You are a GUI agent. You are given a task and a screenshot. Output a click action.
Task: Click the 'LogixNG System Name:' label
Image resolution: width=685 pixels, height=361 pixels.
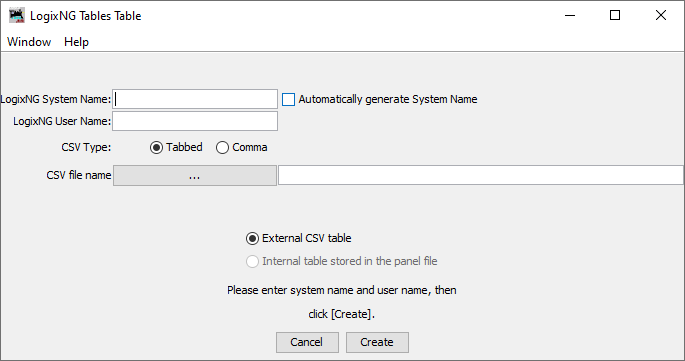point(55,99)
